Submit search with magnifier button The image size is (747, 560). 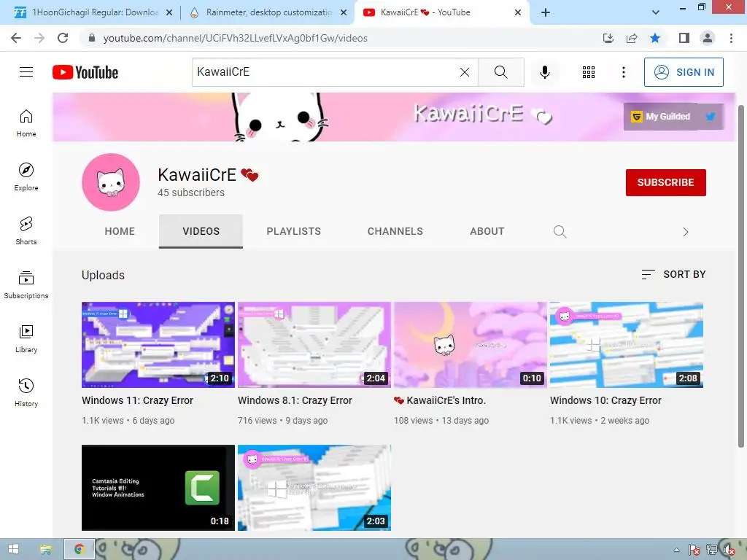click(500, 72)
